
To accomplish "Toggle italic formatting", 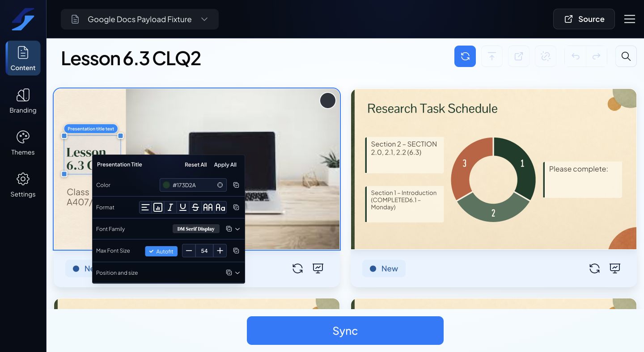I will tap(170, 207).
